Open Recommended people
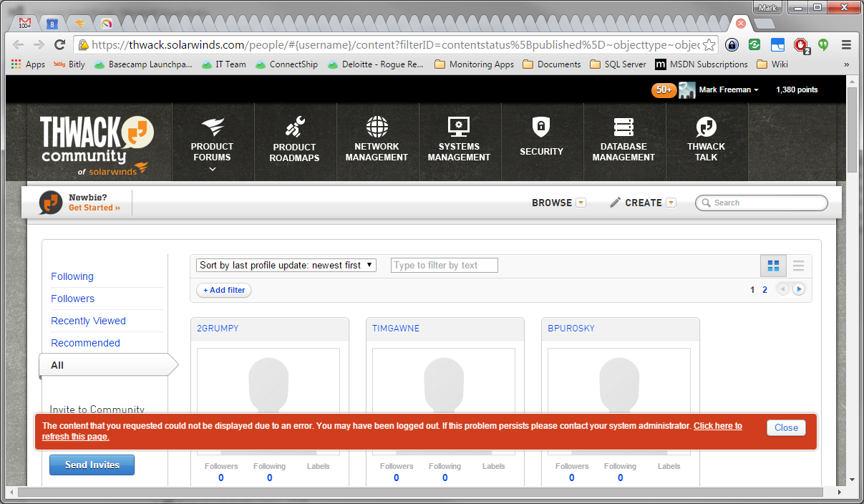The image size is (864, 504). 85,343
